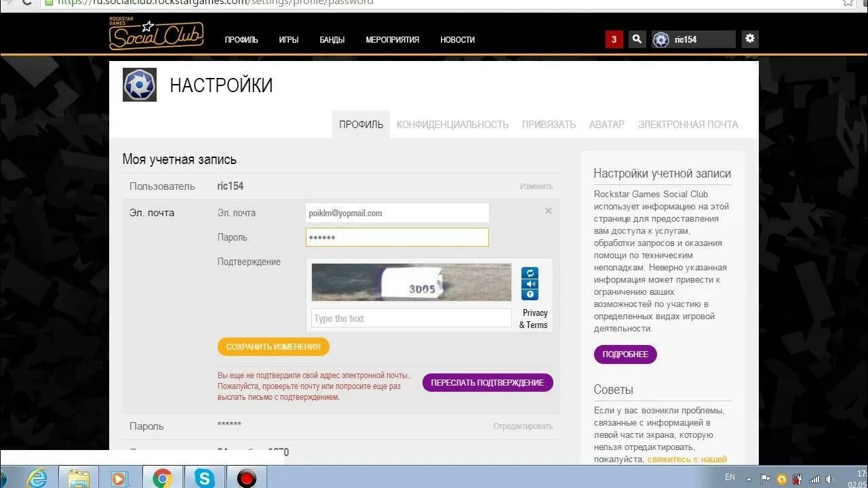Click the ПОДРОБНЕЕ button in sidebar

pyautogui.click(x=625, y=354)
